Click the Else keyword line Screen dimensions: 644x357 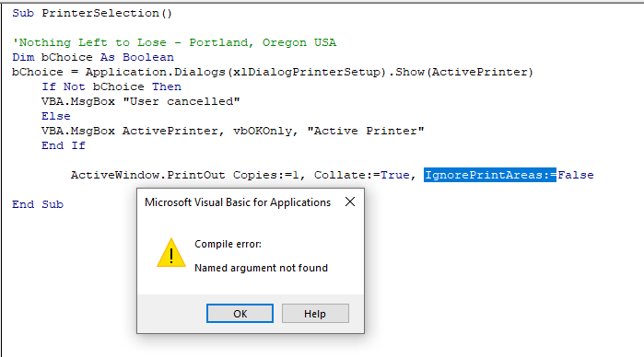pyautogui.click(x=56, y=117)
